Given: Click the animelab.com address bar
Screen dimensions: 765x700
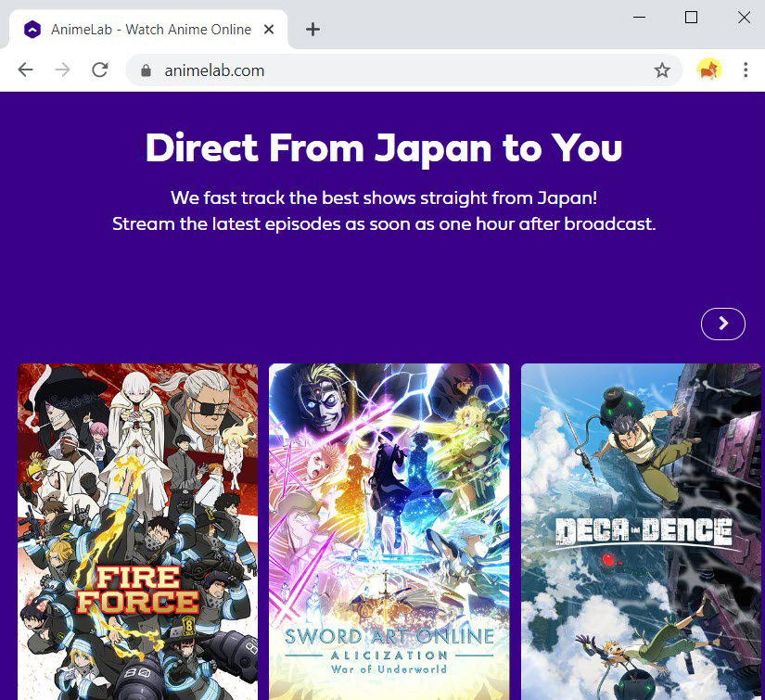Looking at the screenshot, I should click(404, 70).
